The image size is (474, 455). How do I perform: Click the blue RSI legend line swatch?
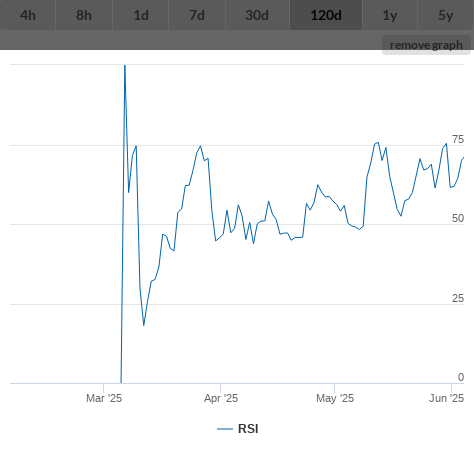point(225,429)
